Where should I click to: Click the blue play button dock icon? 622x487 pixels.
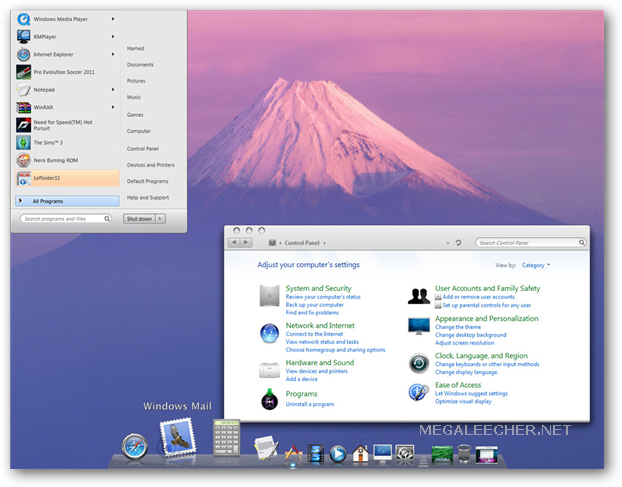[x=338, y=454]
